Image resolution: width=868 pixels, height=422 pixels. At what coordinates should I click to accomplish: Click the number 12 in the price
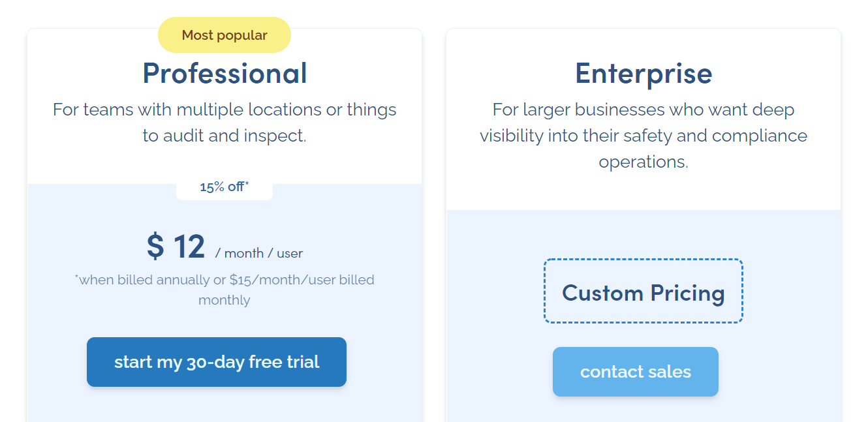189,246
